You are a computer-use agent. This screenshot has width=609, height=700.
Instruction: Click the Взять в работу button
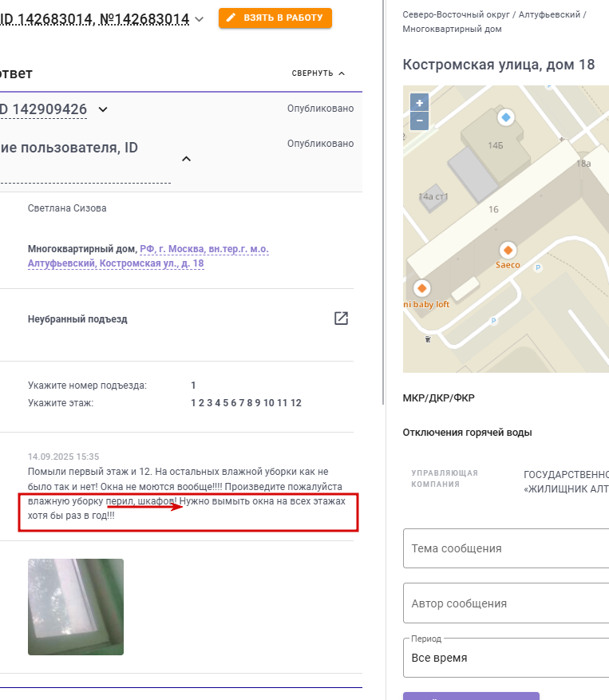(x=275, y=18)
